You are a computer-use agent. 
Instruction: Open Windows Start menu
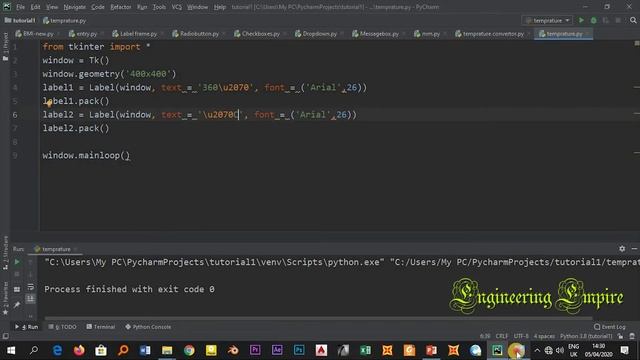[x=11, y=350]
